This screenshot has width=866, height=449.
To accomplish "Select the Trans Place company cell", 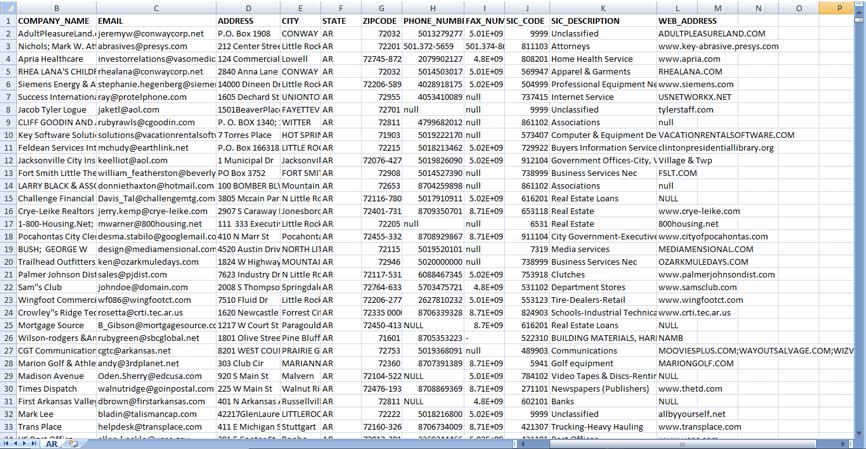I will coord(56,427).
